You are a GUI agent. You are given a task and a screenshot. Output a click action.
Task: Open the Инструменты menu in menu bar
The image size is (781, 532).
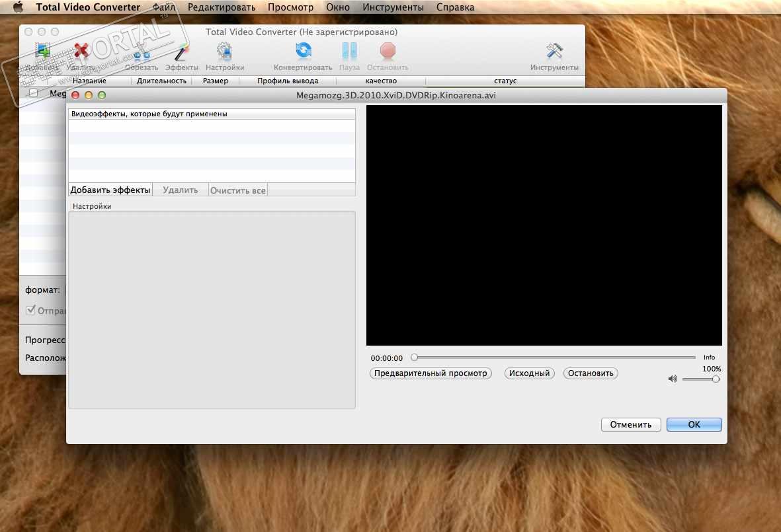click(393, 7)
